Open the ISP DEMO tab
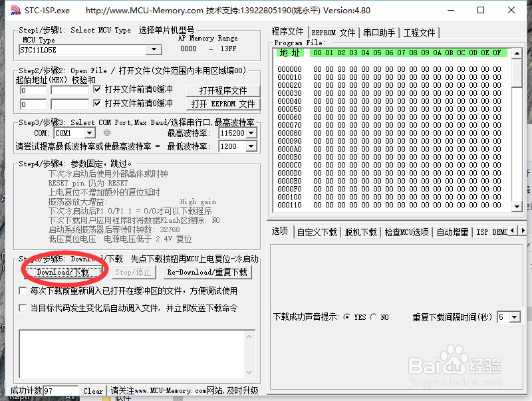This screenshot has width=532, height=401. coord(491,232)
